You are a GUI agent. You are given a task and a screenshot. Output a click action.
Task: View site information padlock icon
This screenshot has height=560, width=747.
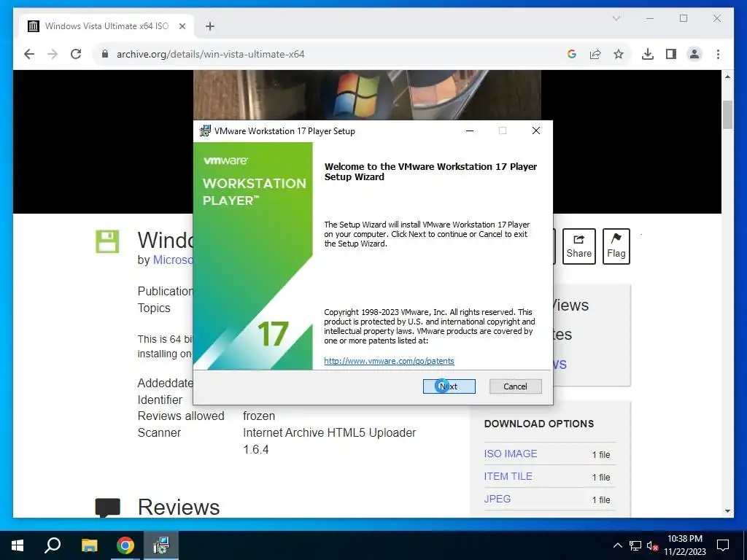tap(105, 54)
